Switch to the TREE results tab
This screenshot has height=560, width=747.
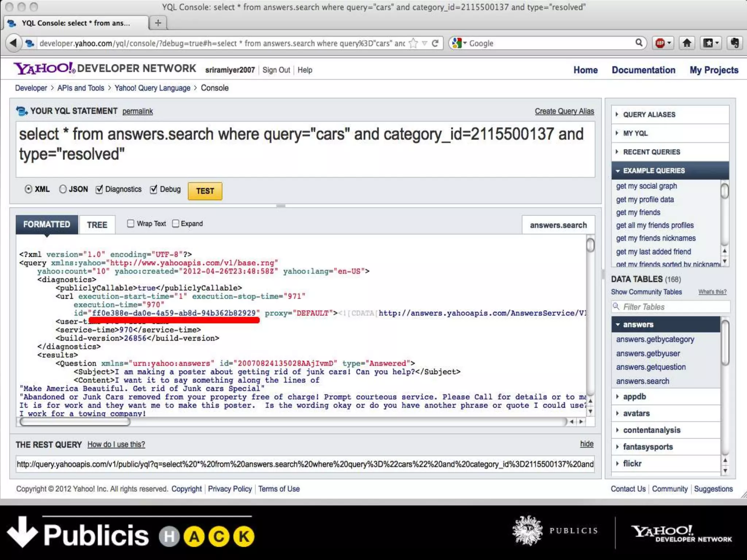97,225
